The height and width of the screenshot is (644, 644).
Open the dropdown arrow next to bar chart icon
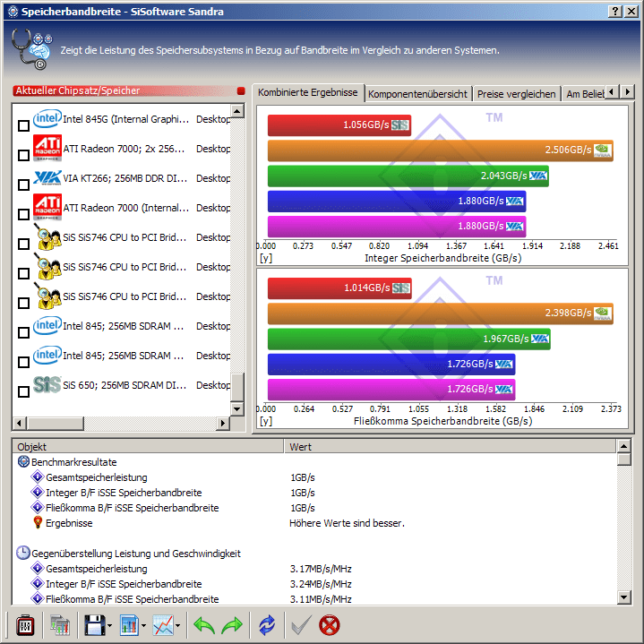143,625
